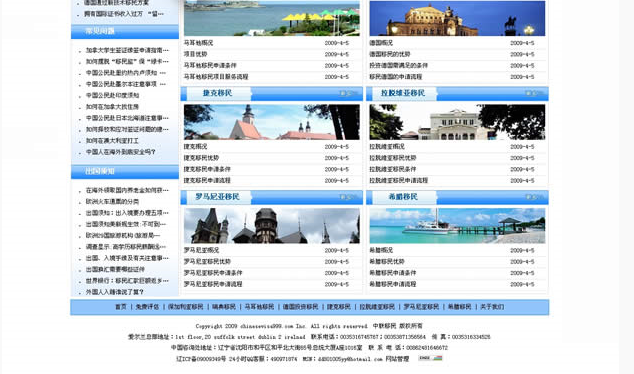Open the 更多 link in 罗马尼亚移民 header
This screenshot has height=374, width=634.
(347, 197)
